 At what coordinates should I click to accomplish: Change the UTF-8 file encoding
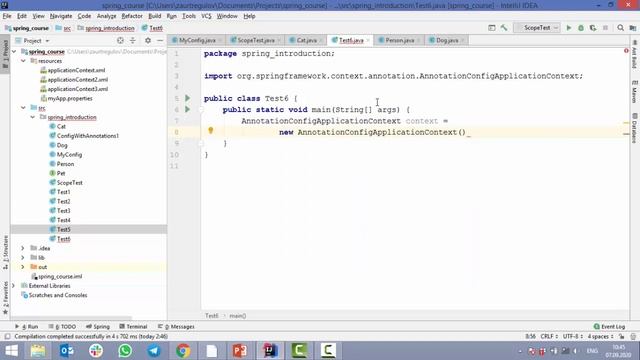(x=572, y=336)
